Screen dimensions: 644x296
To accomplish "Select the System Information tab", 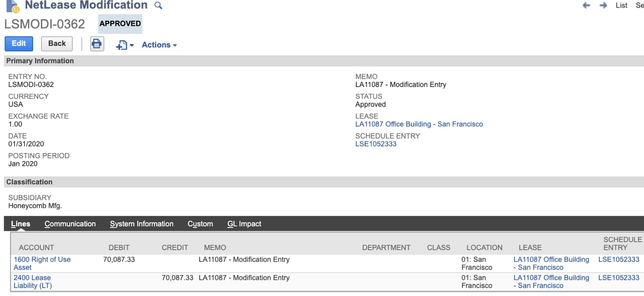I will pyautogui.click(x=142, y=224).
